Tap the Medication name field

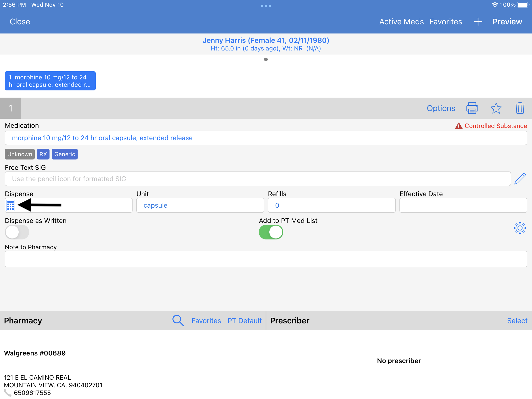click(x=266, y=138)
